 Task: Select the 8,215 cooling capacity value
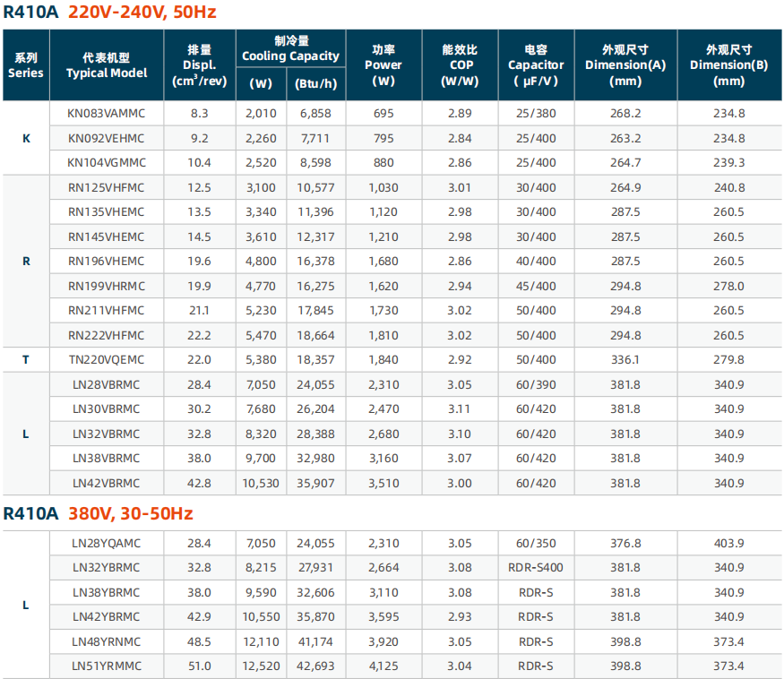click(261, 568)
